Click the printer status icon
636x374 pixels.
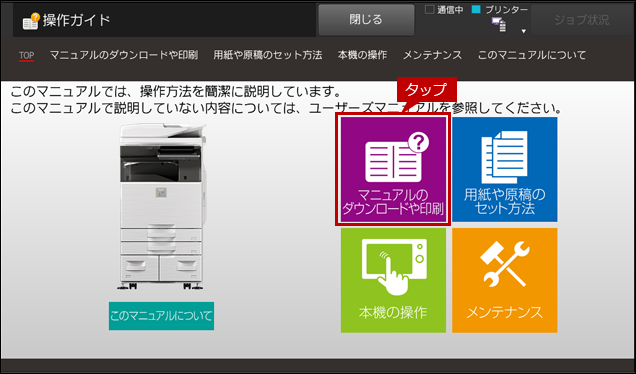point(499,24)
